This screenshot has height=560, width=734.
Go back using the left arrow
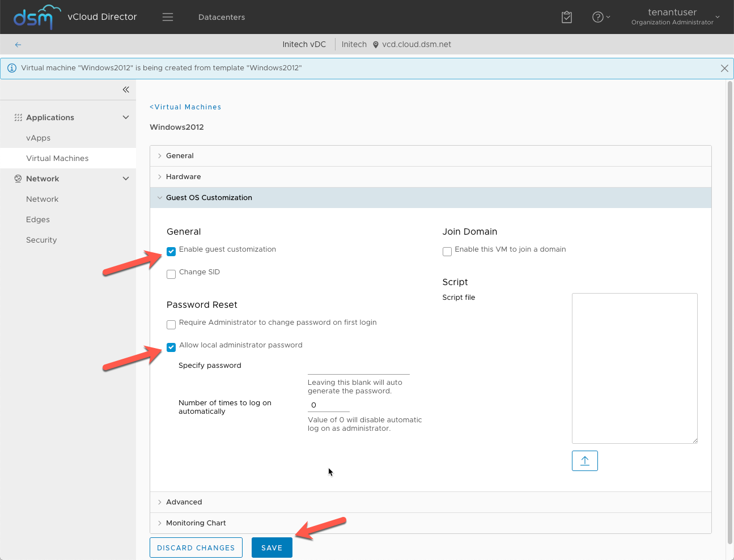18,44
